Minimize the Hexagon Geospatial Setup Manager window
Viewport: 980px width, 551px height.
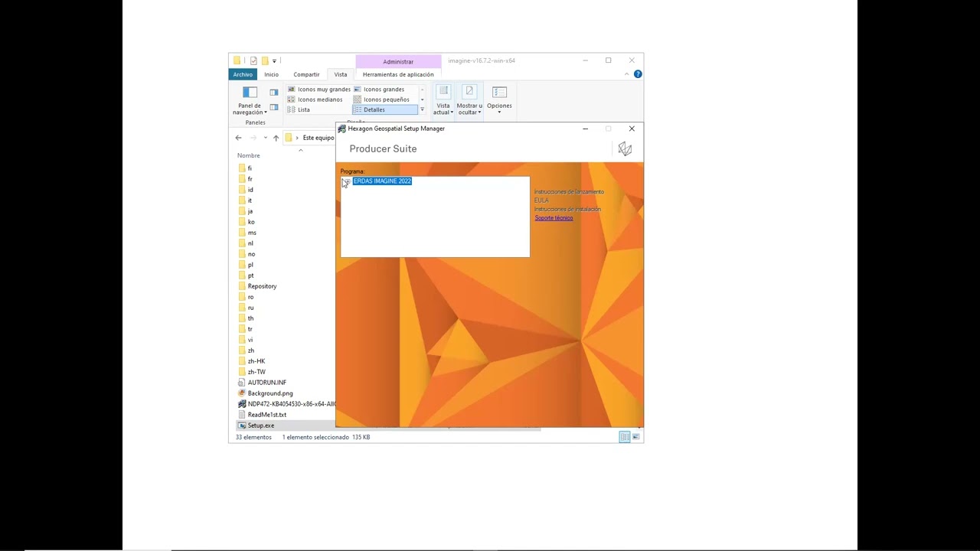pos(585,129)
